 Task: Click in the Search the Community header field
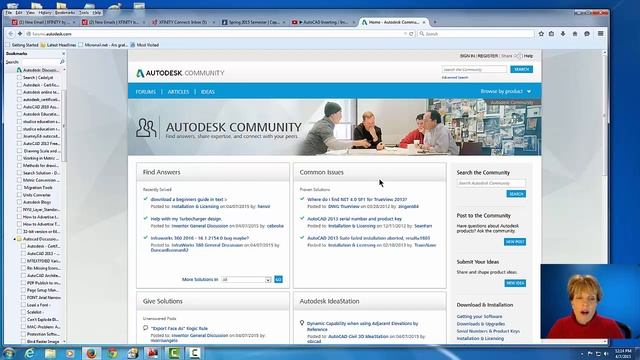[474, 69]
